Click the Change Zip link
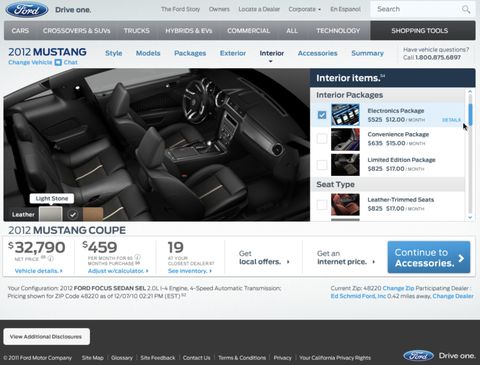The image size is (480, 365). coord(398,288)
